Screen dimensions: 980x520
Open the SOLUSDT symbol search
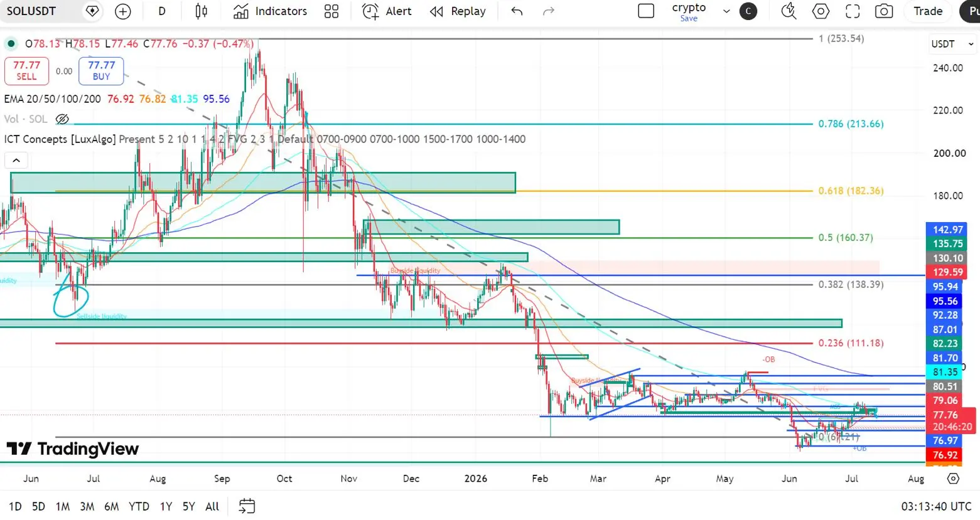pos(31,11)
